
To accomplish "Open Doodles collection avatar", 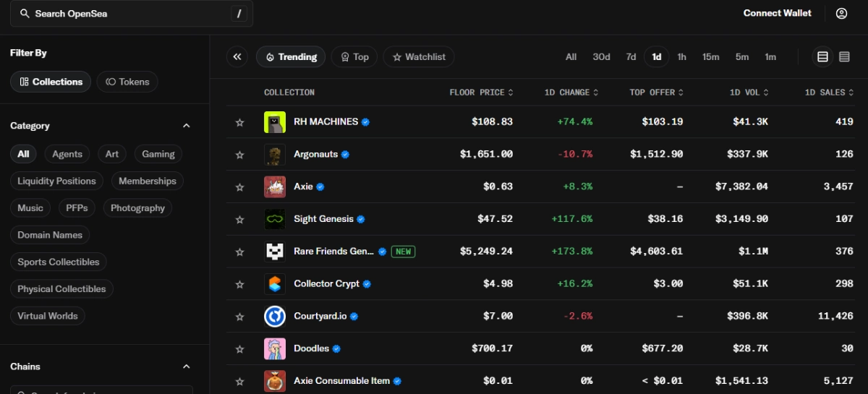I will click(x=275, y=348).
